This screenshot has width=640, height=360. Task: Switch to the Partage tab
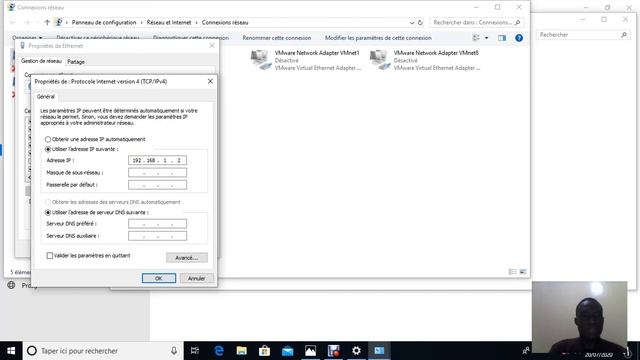[76, 62]
